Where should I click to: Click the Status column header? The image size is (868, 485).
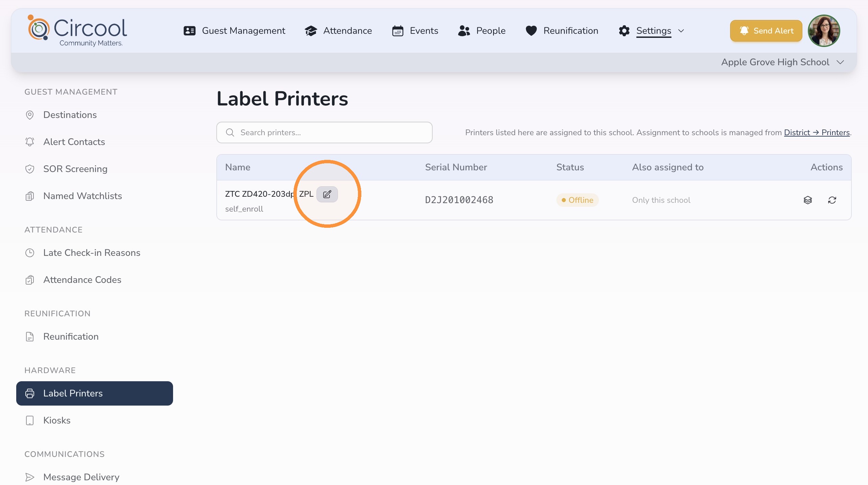point(570,167)
